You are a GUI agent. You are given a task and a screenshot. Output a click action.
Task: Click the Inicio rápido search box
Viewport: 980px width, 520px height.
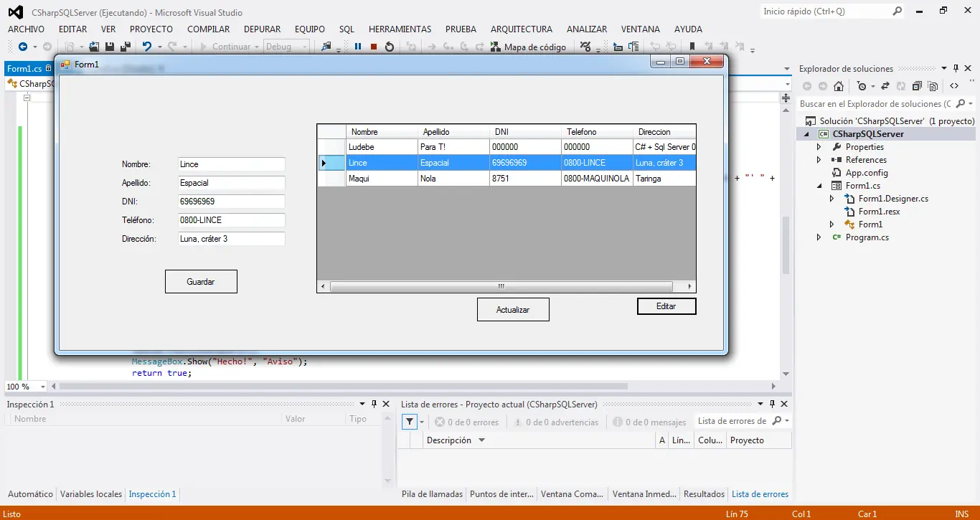point(825,11)
